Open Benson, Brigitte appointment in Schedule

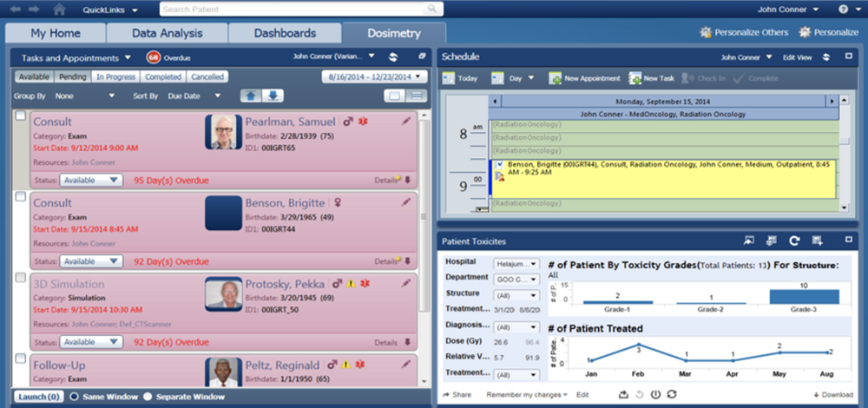coord(663,178)
